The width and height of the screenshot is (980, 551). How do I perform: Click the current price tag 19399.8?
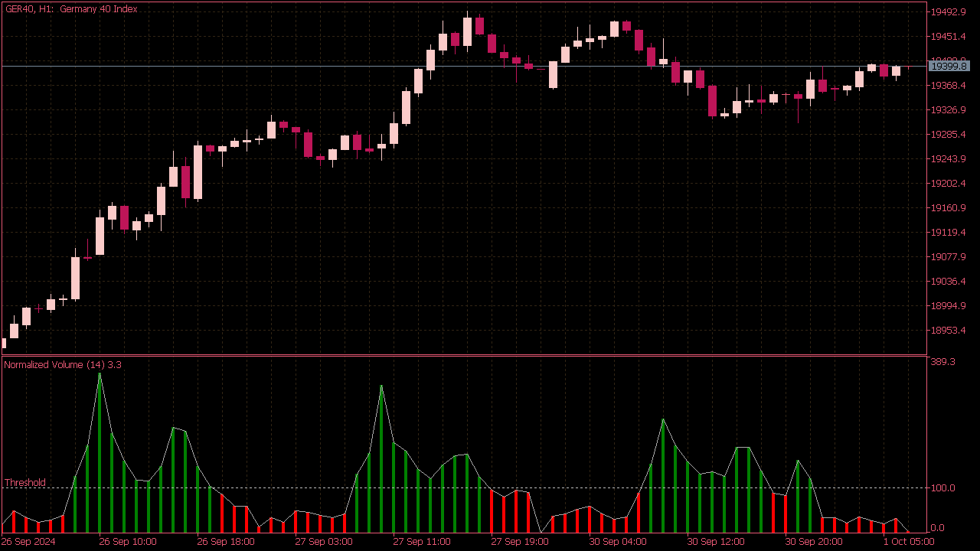949,67
